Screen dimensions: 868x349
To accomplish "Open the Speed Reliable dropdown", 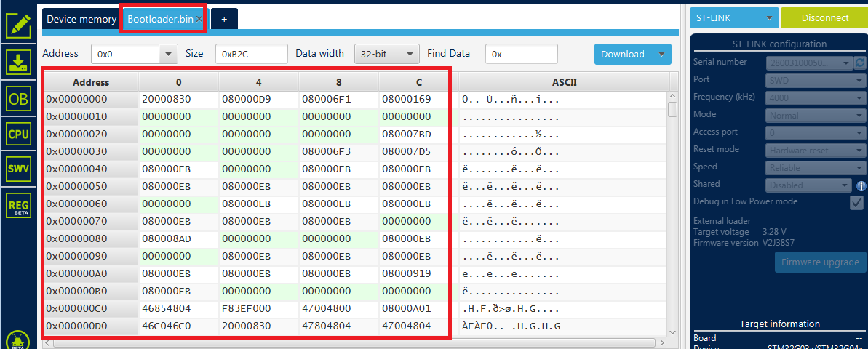I will [814, 167].
